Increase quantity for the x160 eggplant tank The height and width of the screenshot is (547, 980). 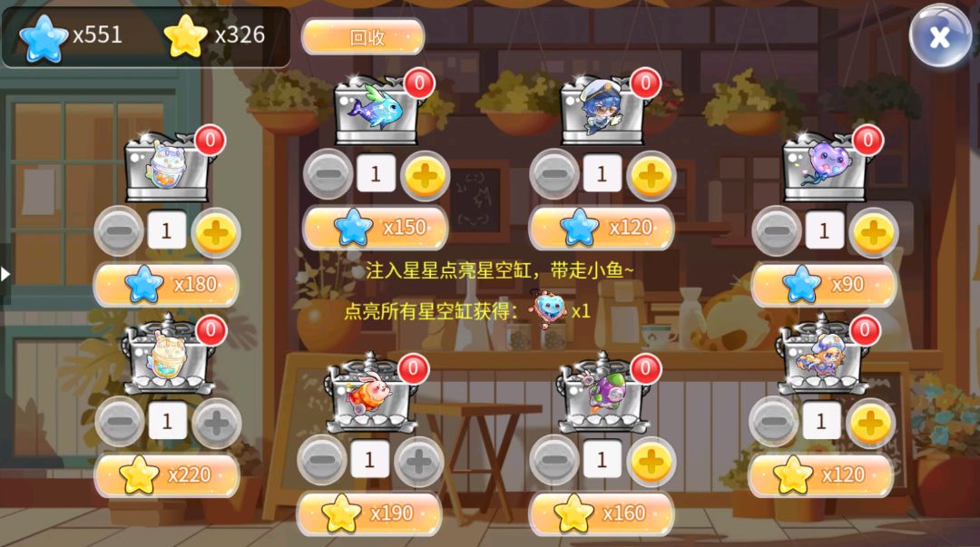click(651, 462)
